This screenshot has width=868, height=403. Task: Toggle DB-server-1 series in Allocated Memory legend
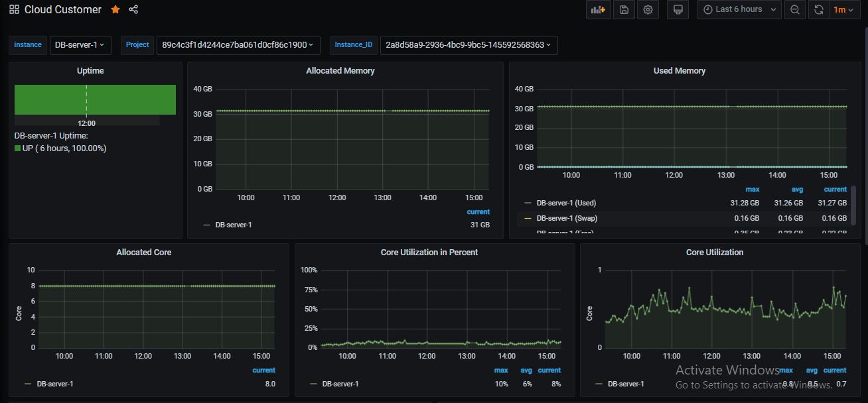coord(234,225)
